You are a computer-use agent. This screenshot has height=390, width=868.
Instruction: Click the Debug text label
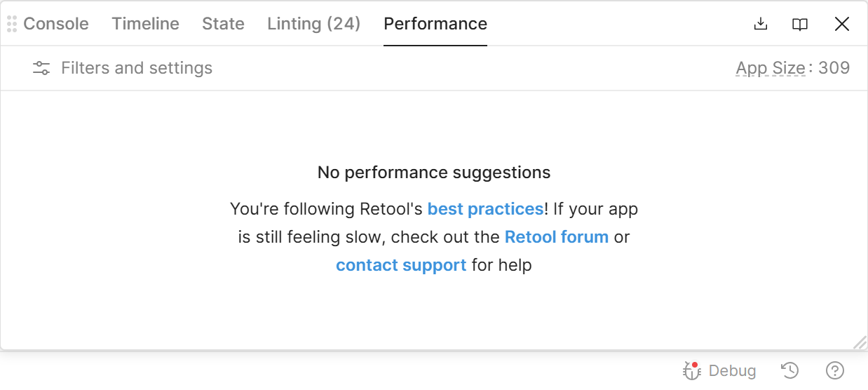(732, 370)
